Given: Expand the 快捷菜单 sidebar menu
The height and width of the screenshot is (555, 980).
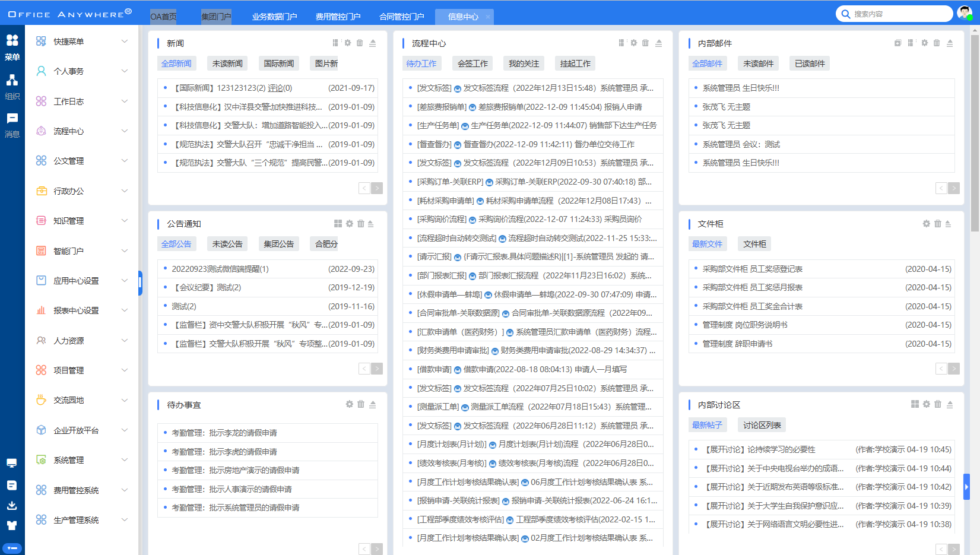Looking at the screenshot, I should (x=82, y=42).
